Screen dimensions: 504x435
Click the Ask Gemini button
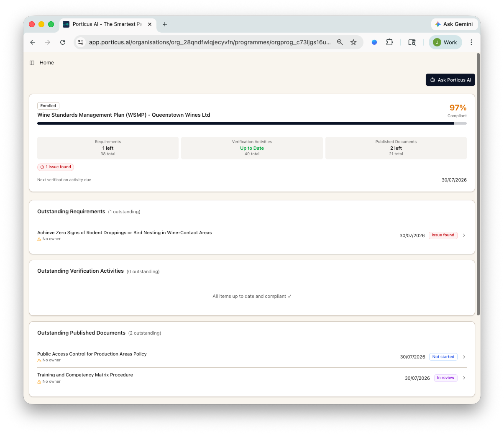coord(454,24)
